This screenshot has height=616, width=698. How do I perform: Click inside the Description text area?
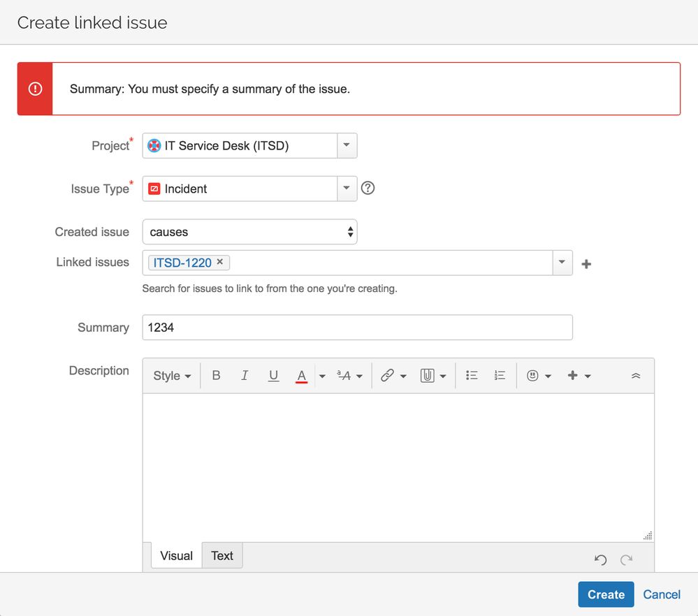click(x=398, y=467)
